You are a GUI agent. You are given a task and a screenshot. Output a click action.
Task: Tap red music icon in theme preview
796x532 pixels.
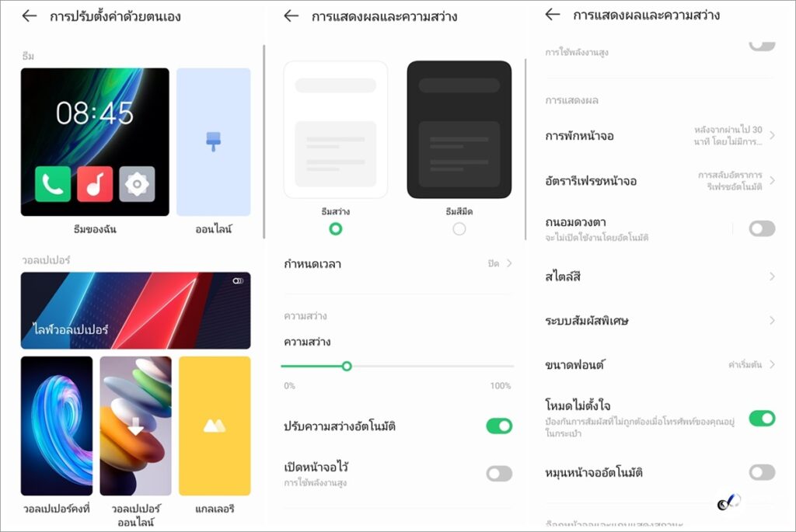95,184
